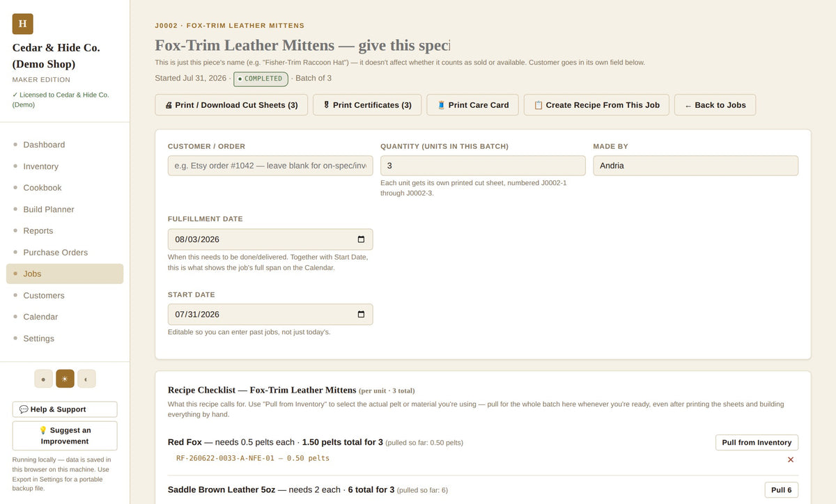Remove the pulled Red Fox pelt entry
The image size is (836, 504).
[x=791, y=459]
